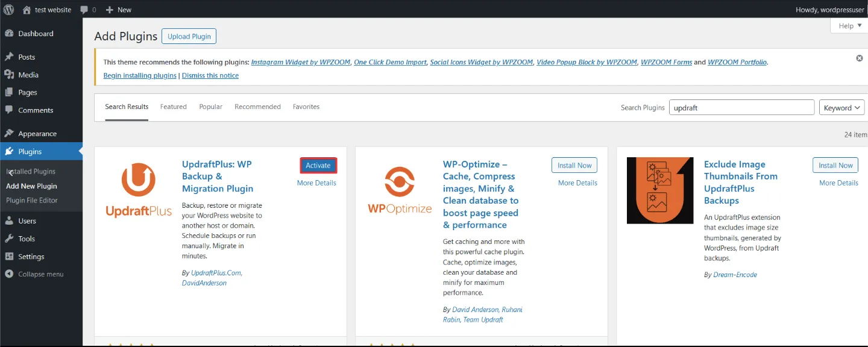Switch to the Featured tab
This screenshot has width=868, height=347.
click(x=174, y=107)
